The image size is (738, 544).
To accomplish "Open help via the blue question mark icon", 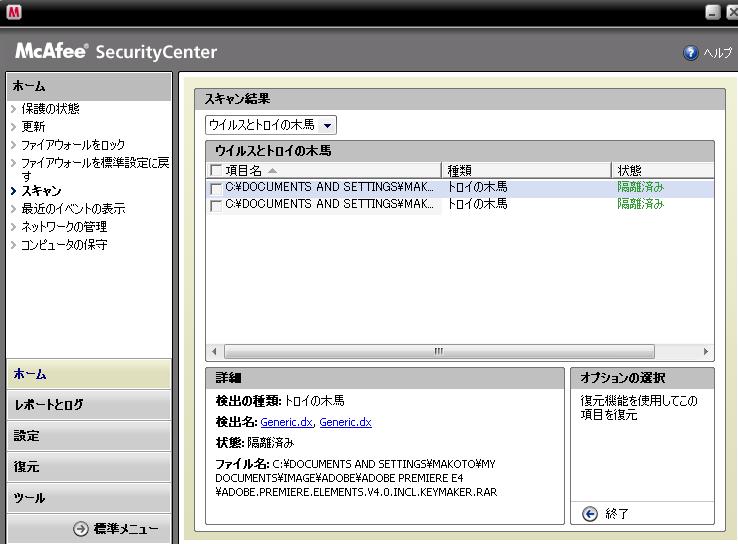I will coord(690,53).
